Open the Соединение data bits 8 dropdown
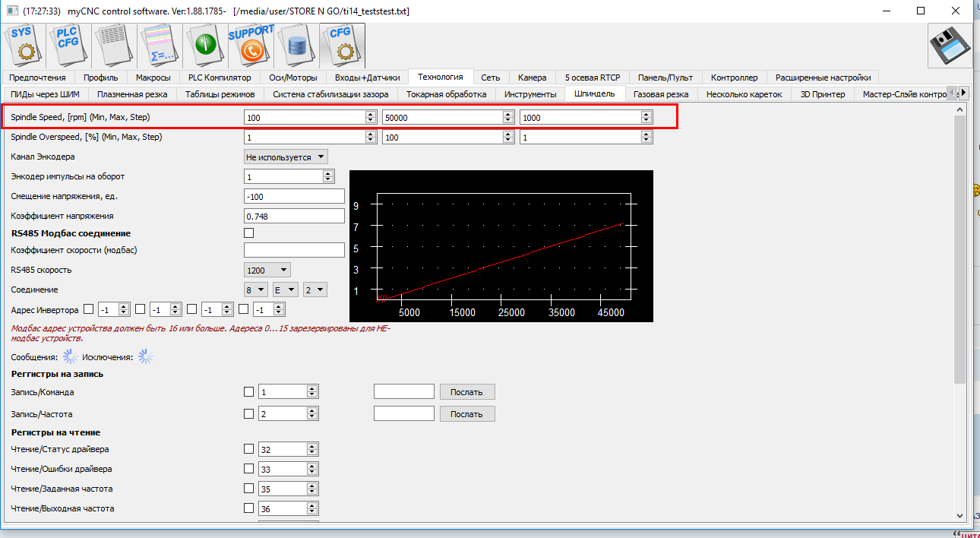Viewport: 980px width, 538px height. point(256,290)
